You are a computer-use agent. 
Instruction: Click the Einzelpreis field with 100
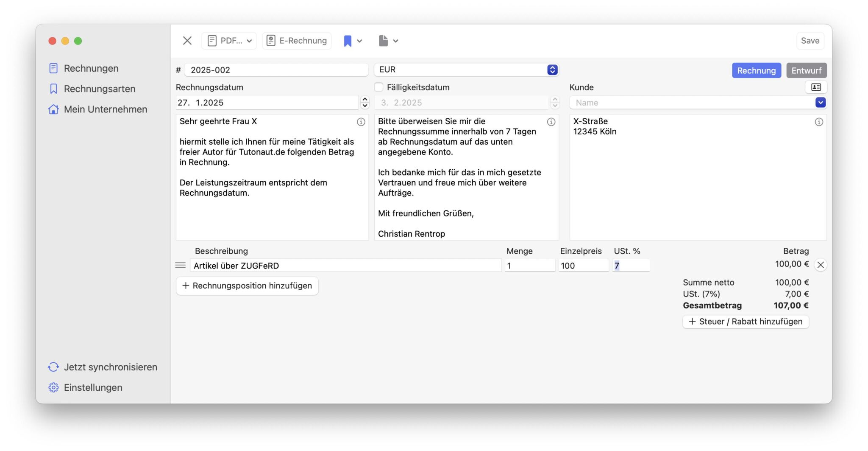[584, 266]
